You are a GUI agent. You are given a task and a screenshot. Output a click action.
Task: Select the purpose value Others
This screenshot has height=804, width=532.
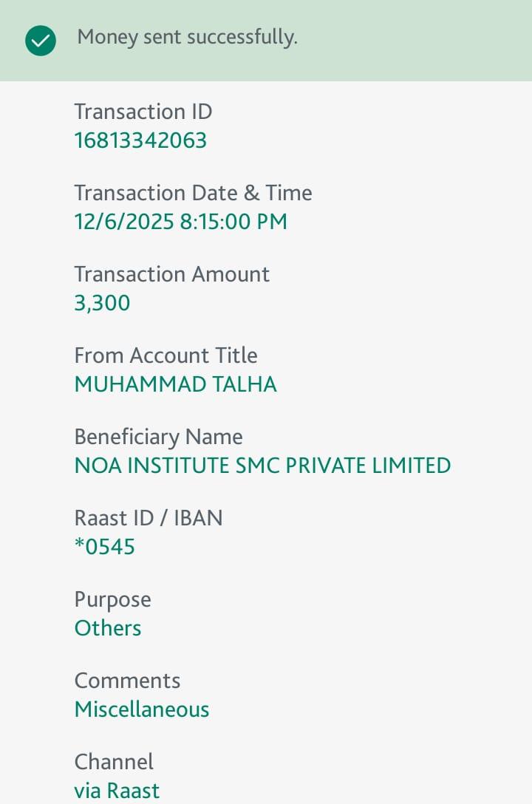point(108,628)
